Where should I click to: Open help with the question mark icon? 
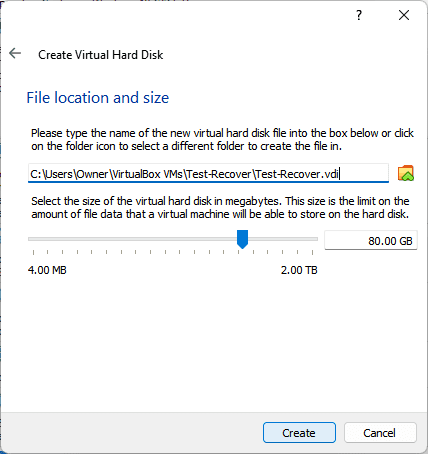coord(359,15)
